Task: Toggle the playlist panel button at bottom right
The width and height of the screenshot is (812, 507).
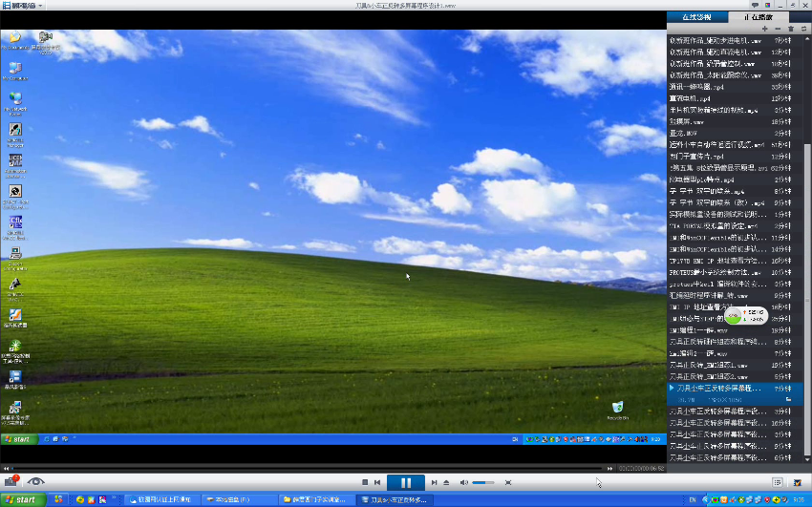Action: tap(778, 482)
